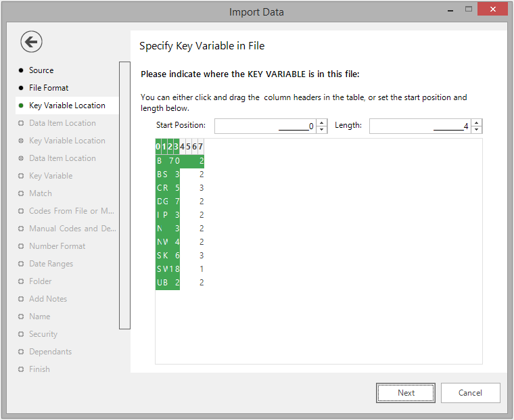
Task: Click the 'CR 5' data row
Action: (x=180, y=188)
